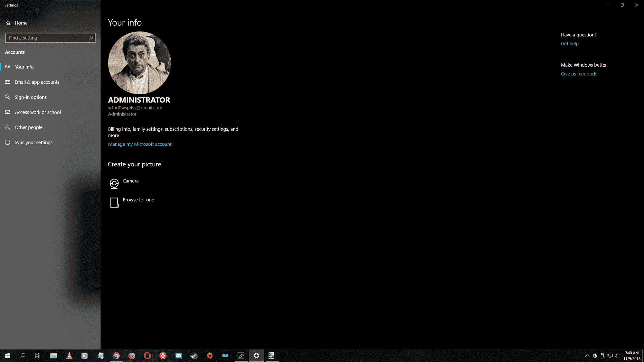Screen dimensions: 644x362
Task: Open SteelSeries tray icon
Action: click(x=595, y=356)
